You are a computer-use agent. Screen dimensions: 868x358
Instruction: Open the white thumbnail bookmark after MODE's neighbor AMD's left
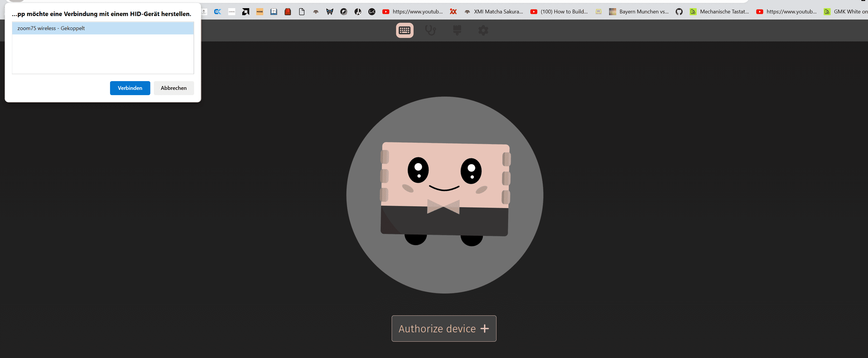232,12
